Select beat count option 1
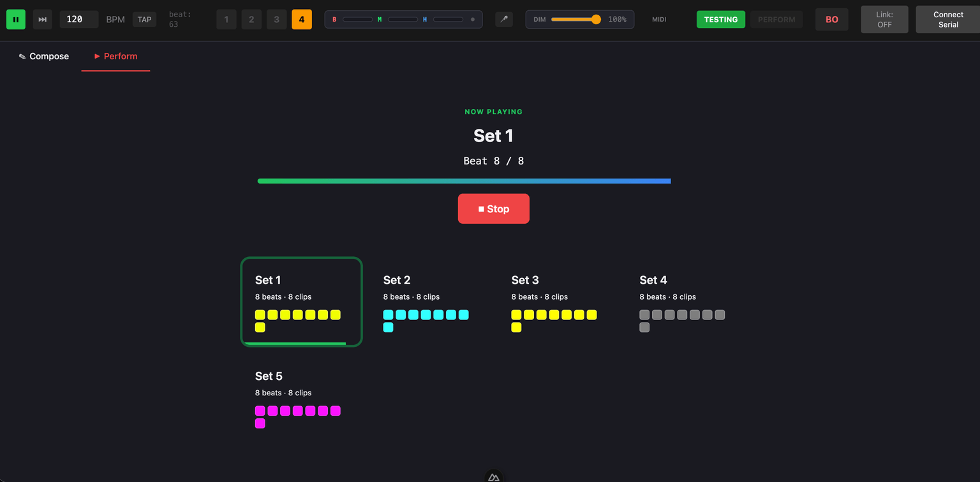This screenshot has width=980, height=482. [x=226, y=19]
